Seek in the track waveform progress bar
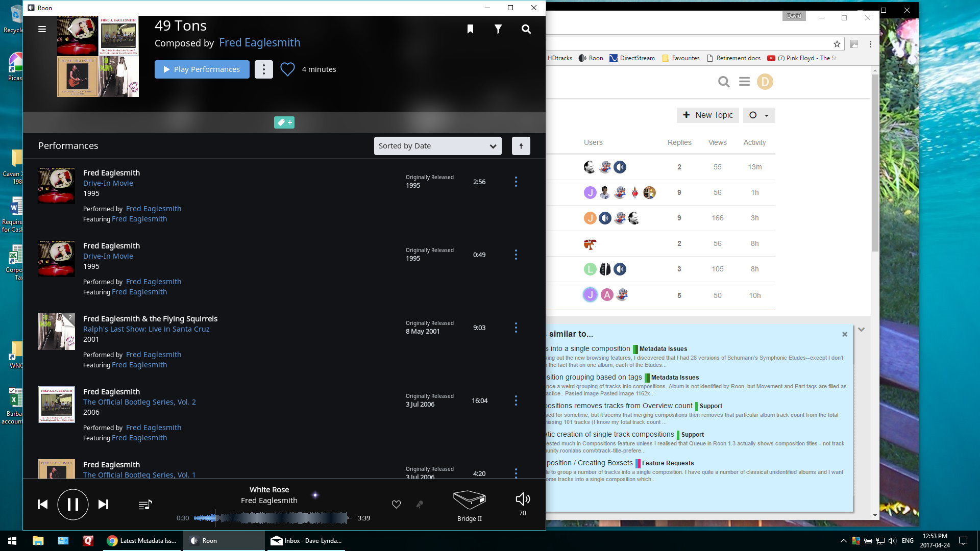980x551 pixels. click(x=273, y=518)
